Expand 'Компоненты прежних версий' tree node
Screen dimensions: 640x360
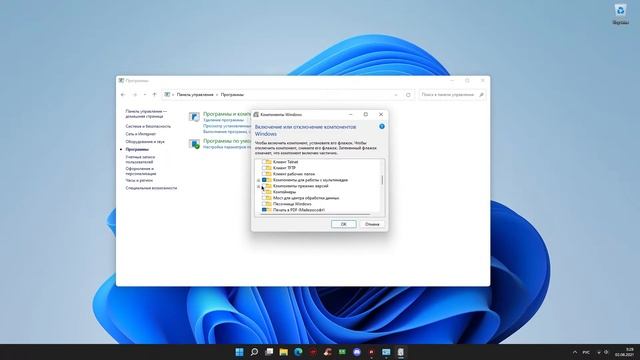[x=259, y=186]
